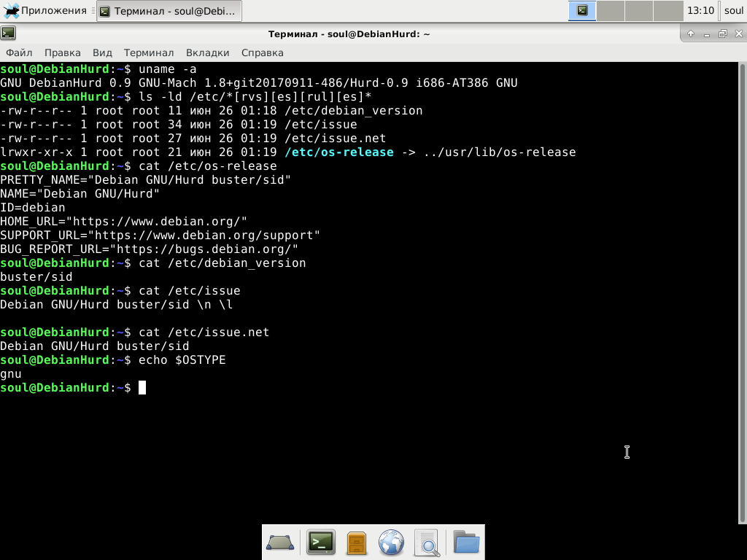Click the SUPPORT_URL line in output

160,236
